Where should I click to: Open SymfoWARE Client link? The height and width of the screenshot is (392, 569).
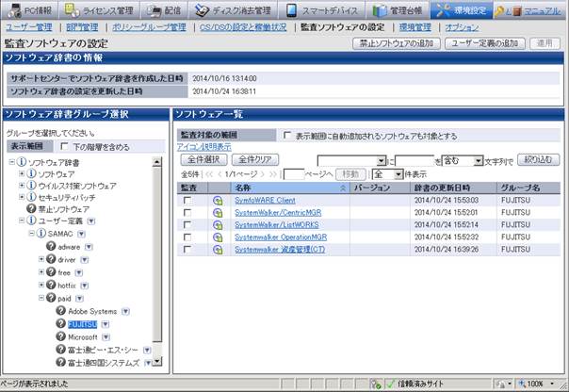tap(265, 201)
